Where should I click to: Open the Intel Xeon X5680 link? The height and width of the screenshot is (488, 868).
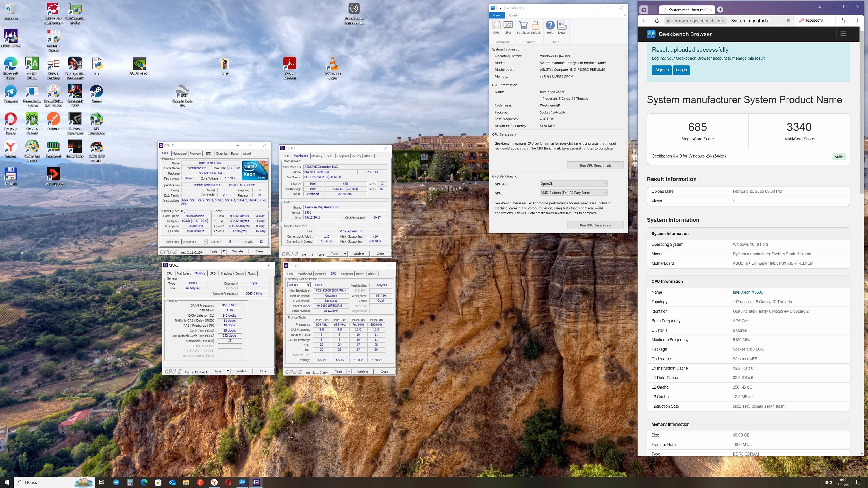748,292
